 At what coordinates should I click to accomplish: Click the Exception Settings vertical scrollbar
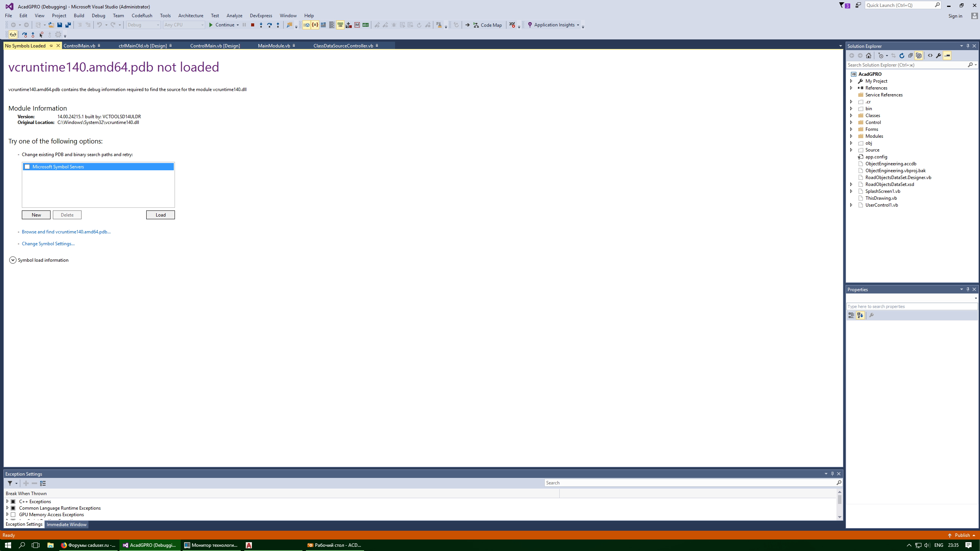pos(840,504)
